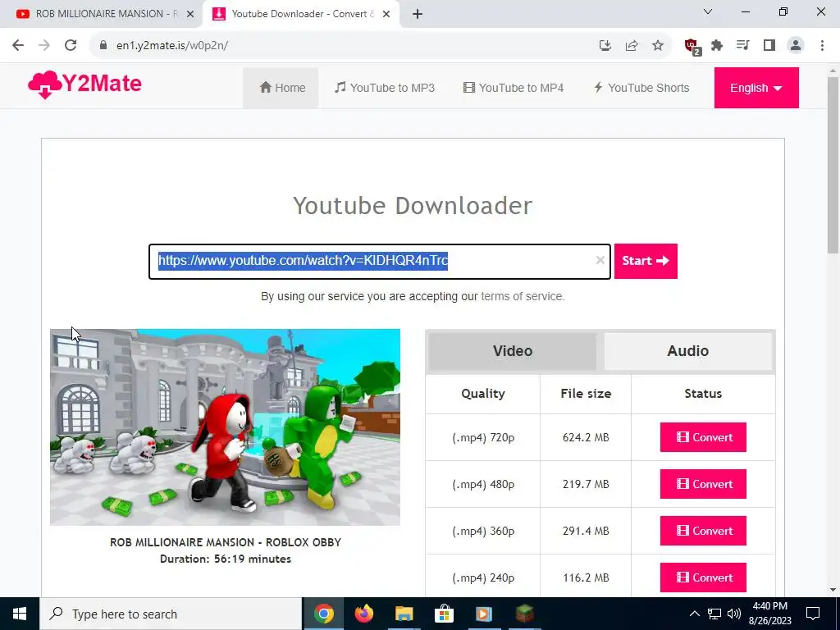Click the taskbar search box

pos(171,614)
